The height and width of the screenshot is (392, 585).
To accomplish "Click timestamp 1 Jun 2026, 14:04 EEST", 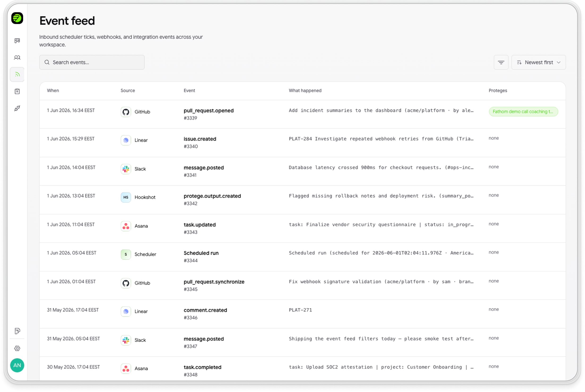I will pyautogui.click(x=71, y=168).
